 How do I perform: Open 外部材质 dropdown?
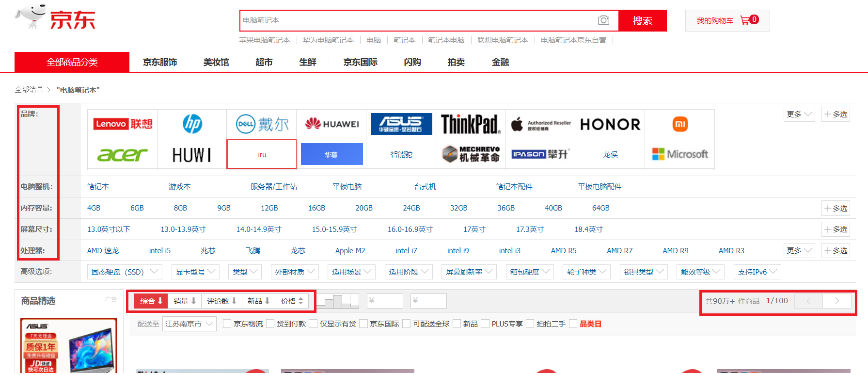[295, 272]
